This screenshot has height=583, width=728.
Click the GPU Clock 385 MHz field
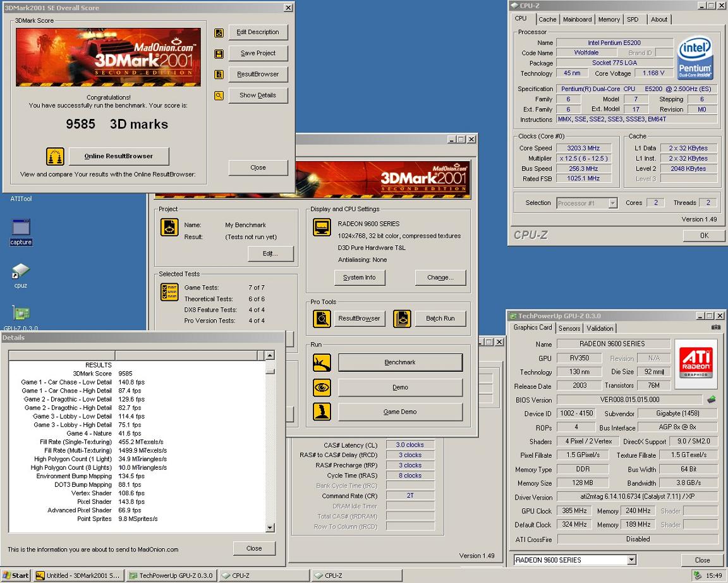click(574, 511)
